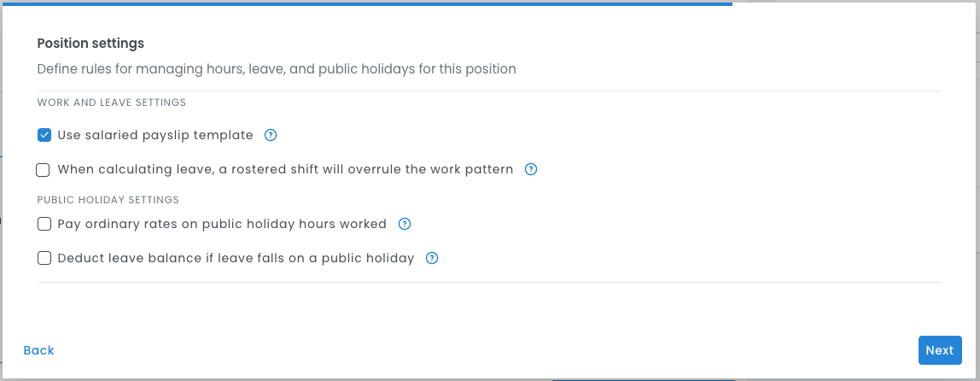The image size is (980, 381).
Task: Go back to the previous step
Action: 39,350
